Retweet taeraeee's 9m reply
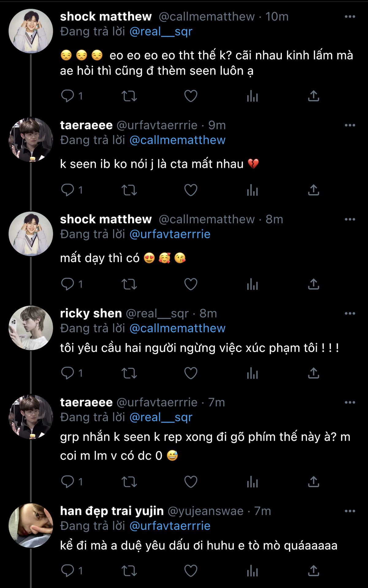 (129, 190)
